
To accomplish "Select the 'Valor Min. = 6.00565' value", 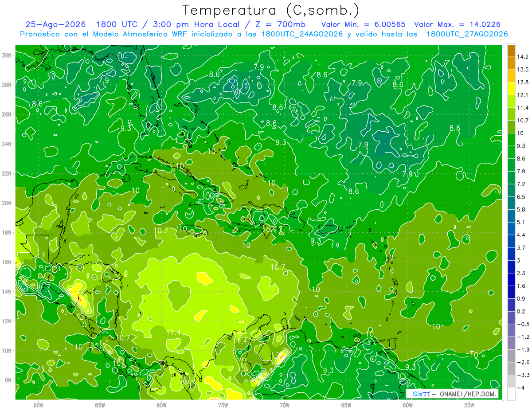I will pyautogui.click(x=364, y=24).
